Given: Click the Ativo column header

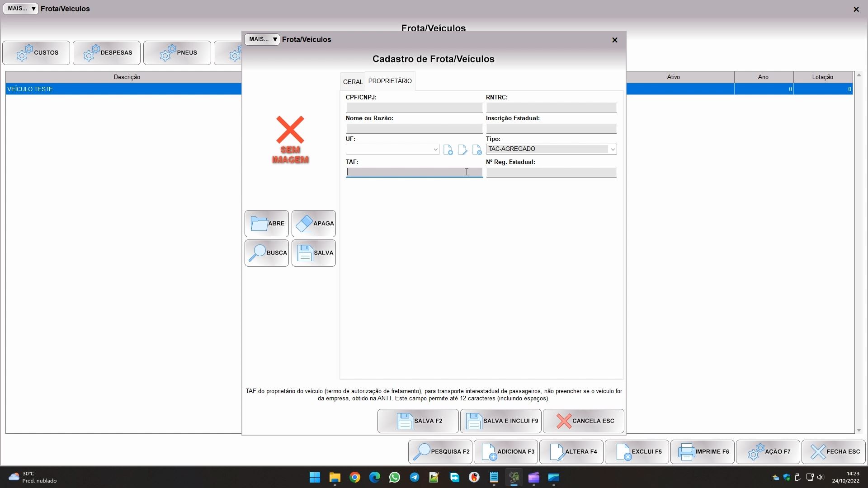Looking at the screenshot, I should pos(673,77).
